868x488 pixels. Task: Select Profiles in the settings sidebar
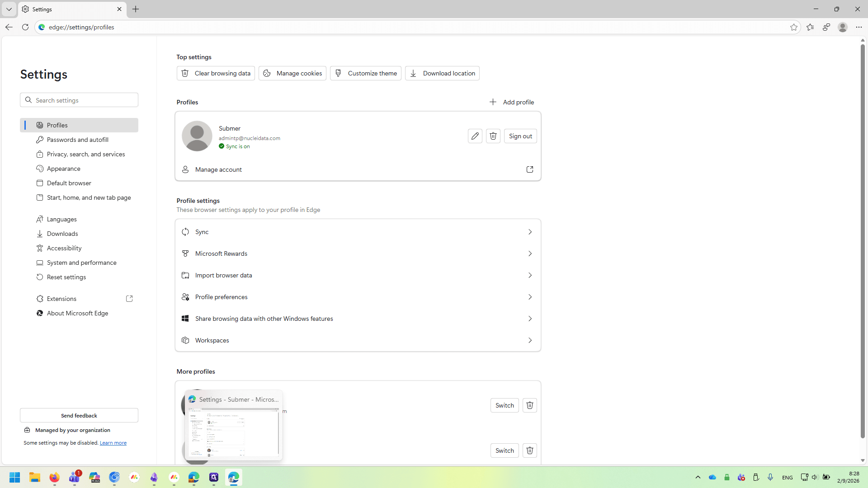click(79, 125)
